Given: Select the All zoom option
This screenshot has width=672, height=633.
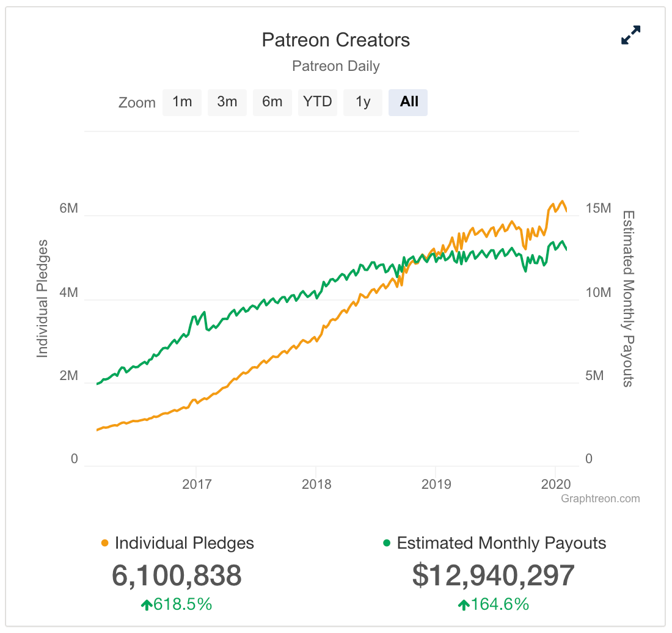Looking at the screenshot, I should 407,102.
